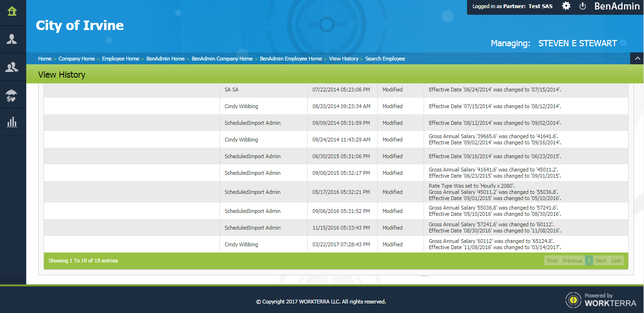Click the Previous pagination button
Viewport: 644px width, 313px height.
[572, 261]
